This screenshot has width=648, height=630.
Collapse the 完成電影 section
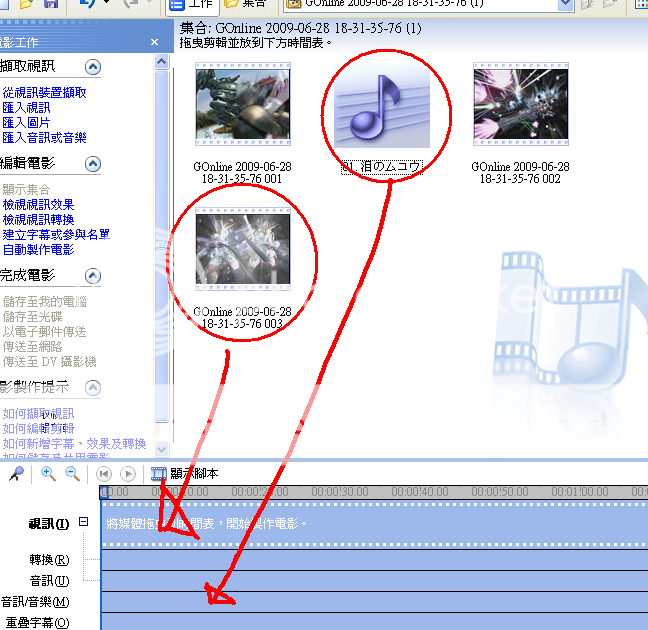tap(93, 275)
